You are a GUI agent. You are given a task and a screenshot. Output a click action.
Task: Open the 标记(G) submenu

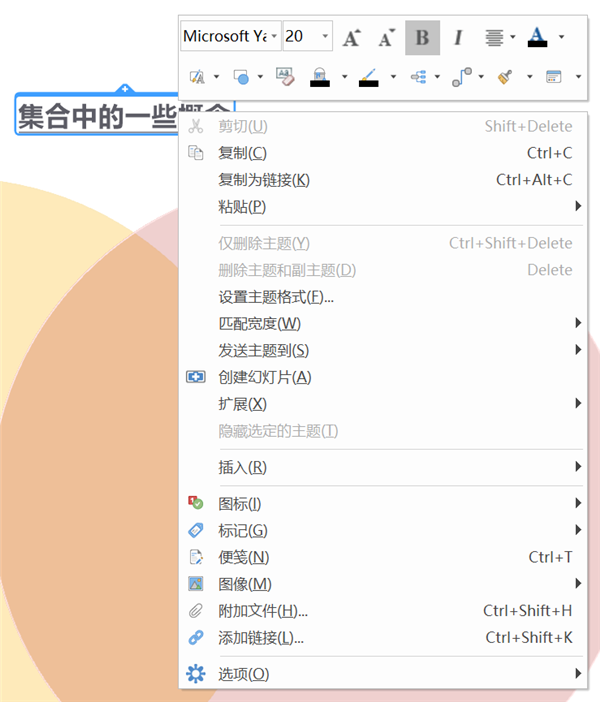click(x=383, y=531)
